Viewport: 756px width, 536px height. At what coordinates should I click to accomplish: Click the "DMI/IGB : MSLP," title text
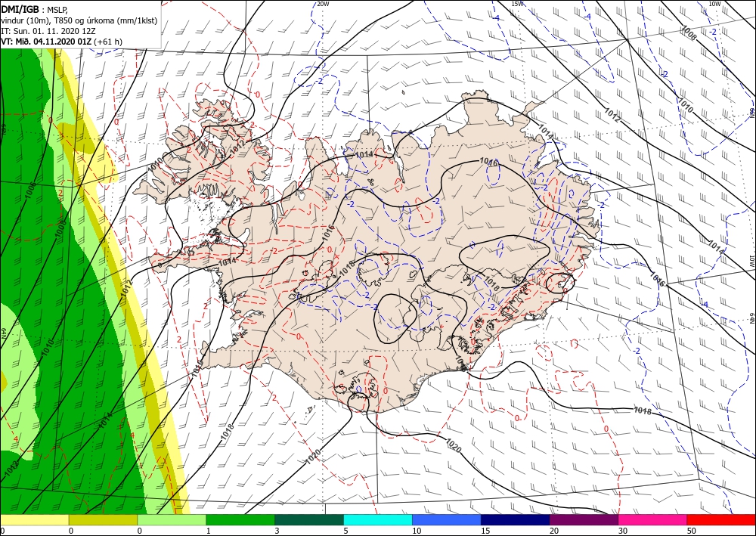(x=34, y=8)
